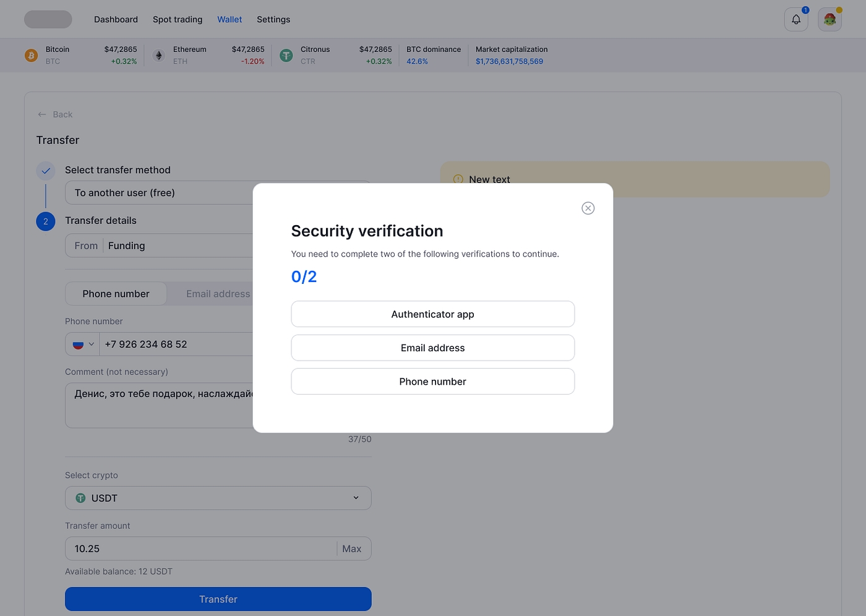Click the Citronus coin icon
Viewport: 866px width, 616px height.
pyautogui.click(x=286, y=56)
